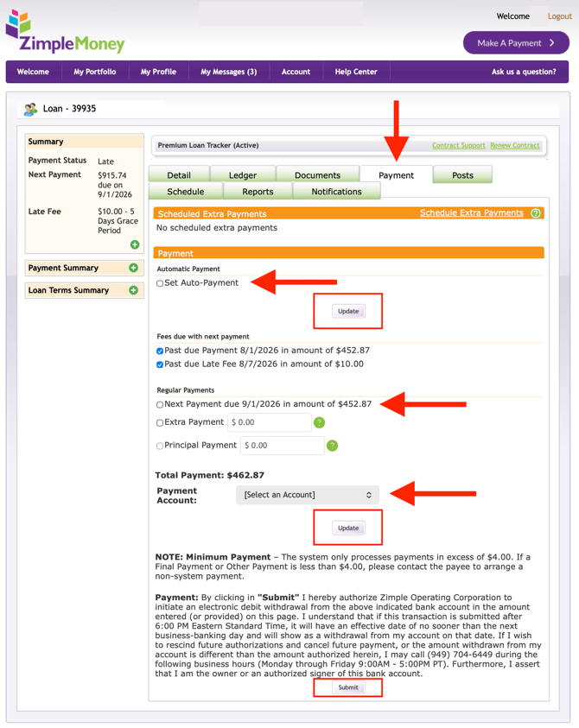
Task: Open help icon next to Principal Payment
Action: (x=332, y=446)
